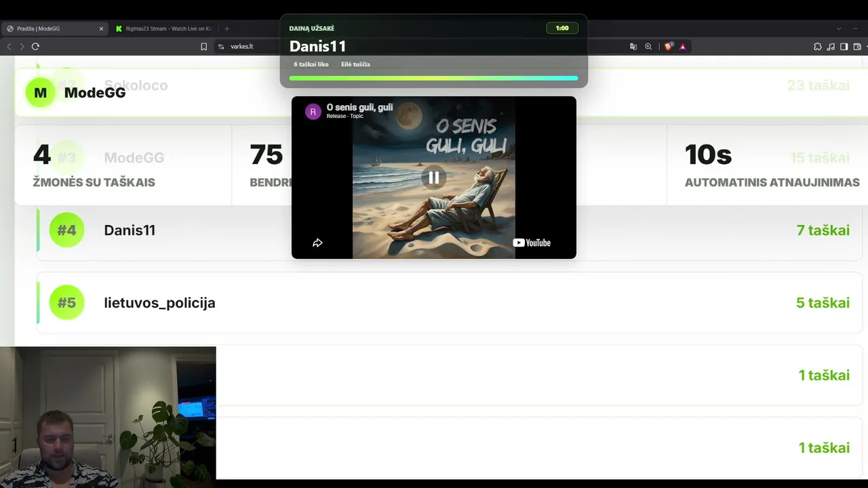Click the Eilė tuščia queue status
Viewport: 868px width, 488px height.
point(355,64)
